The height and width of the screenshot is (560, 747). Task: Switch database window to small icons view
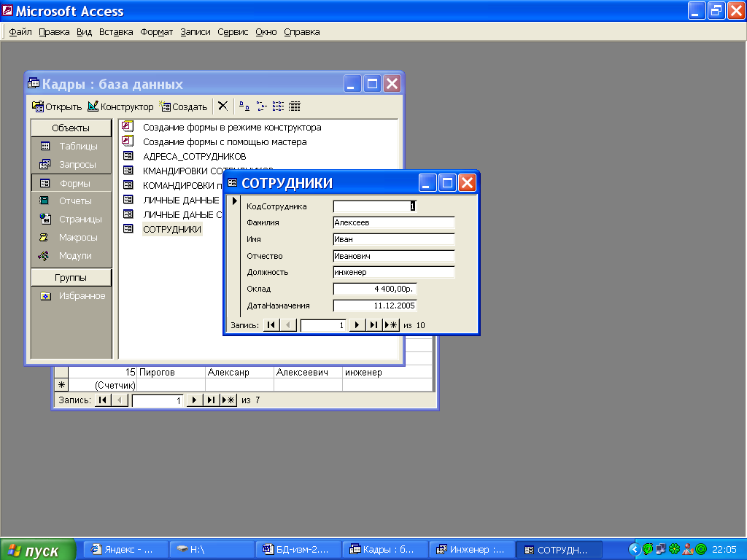(x=261, y=106)
